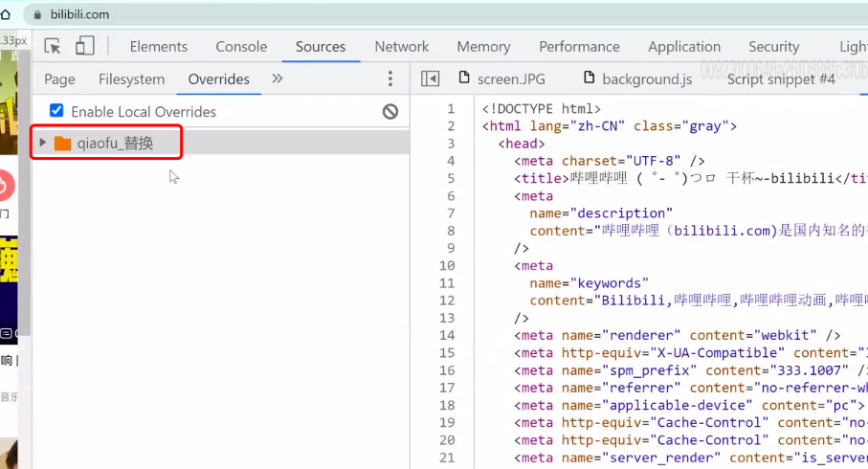Click the orange qiaofu_替换 folder icon
This screenshot has height=469, width=868.
[63, 144]
